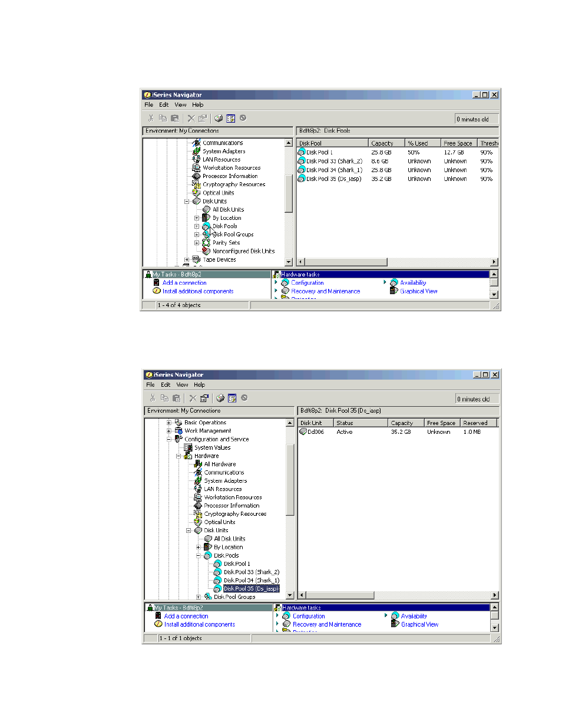562x728 pixels.
Task: Select All Disk Units in the Disk Pool 35 window tree
Action: 230,539
